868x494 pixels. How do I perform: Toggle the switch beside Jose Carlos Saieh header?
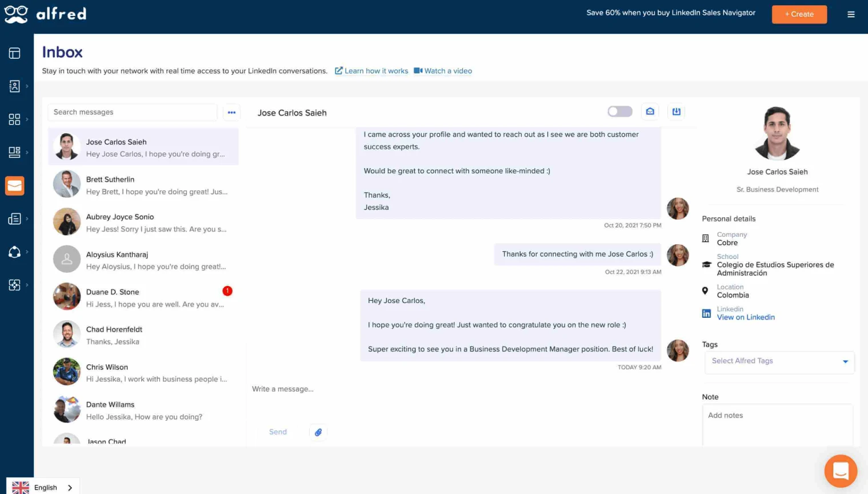pyautogui.click(x=620, y=111)
